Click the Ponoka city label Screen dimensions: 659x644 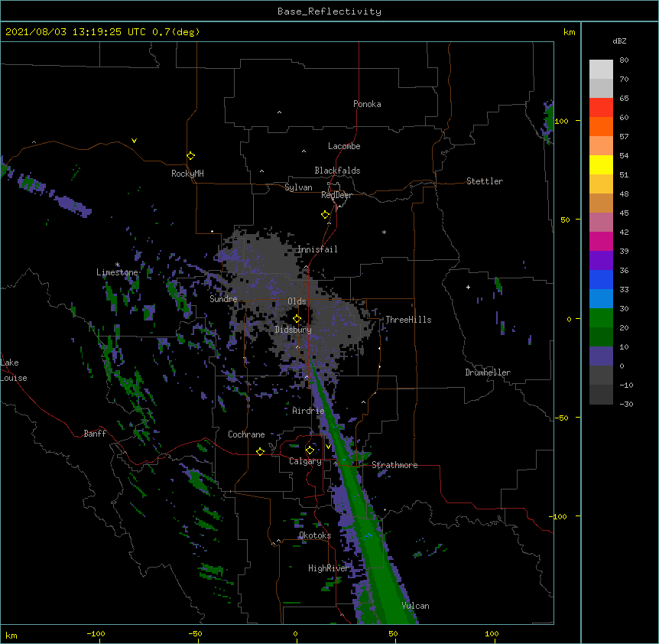click(x=367, y=104)
